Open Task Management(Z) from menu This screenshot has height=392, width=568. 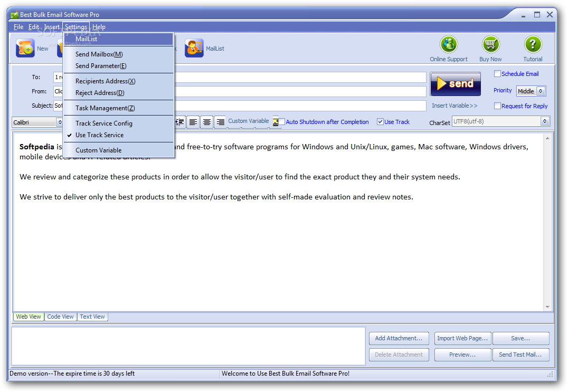[x=119, y=108]
